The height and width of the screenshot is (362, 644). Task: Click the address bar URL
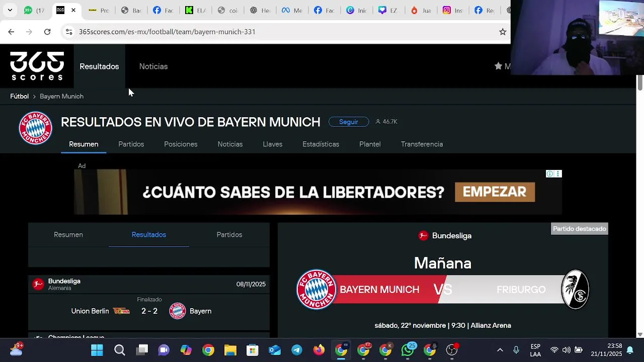pos(167,32)
